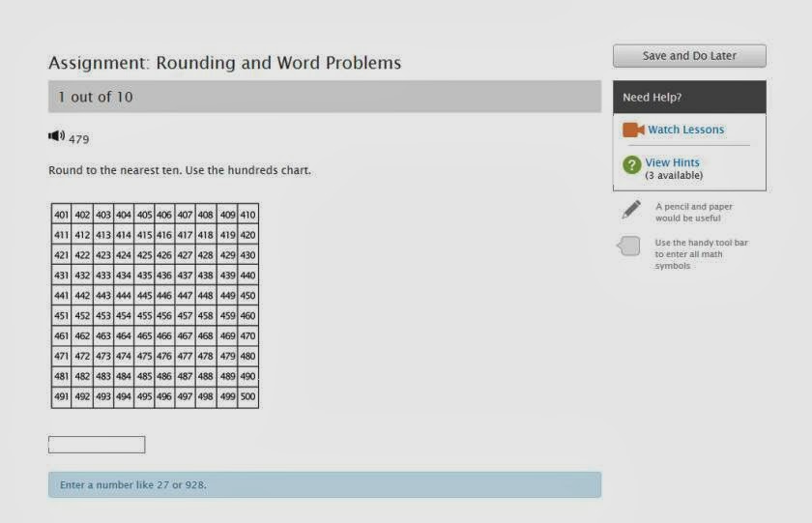Select cell 410 in the hundreds chart
The width and height of the screenshot is (812, 523).
coord(248,215)
